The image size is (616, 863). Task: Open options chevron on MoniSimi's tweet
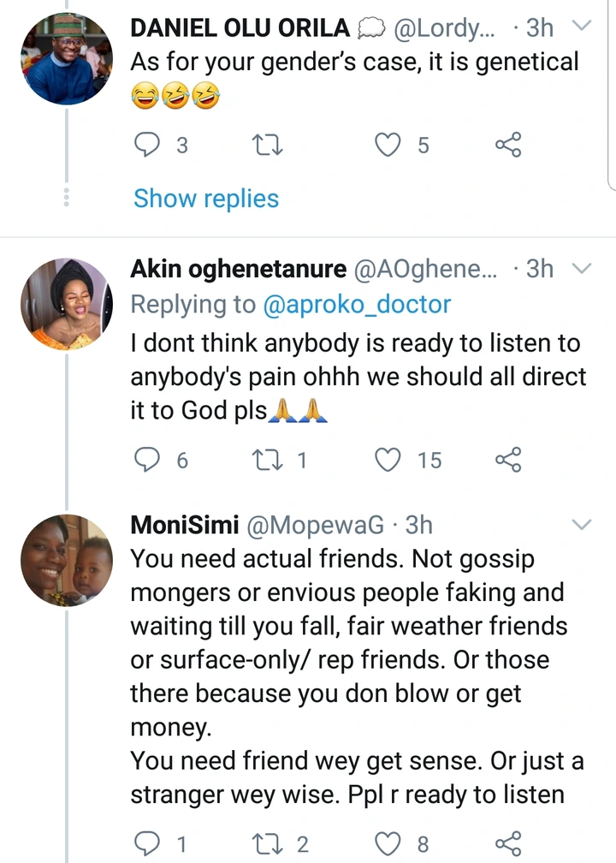point(581,524)
